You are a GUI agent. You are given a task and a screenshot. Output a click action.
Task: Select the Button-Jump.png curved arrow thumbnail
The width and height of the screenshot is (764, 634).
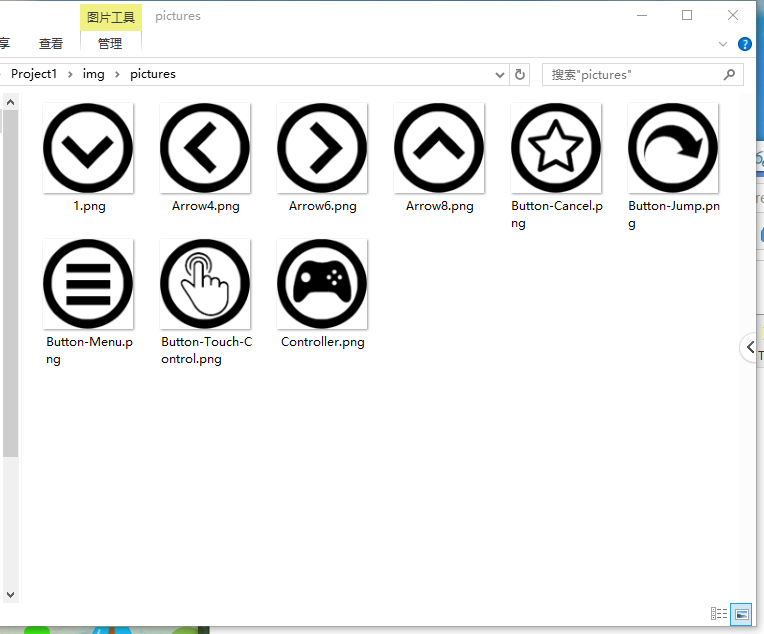[x=673, y=148]
